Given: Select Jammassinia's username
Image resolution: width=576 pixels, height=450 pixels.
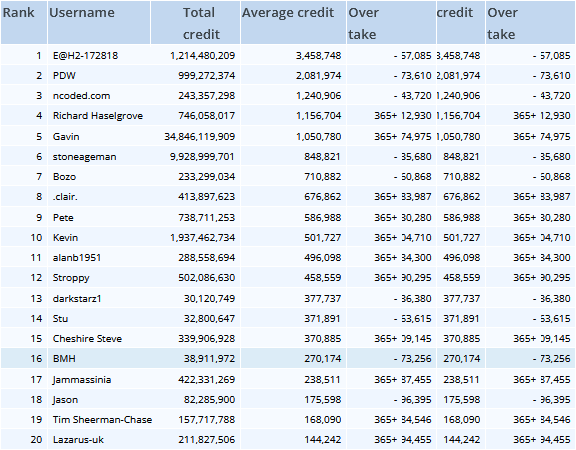Looking at the screenshot, I should (82, 379).
